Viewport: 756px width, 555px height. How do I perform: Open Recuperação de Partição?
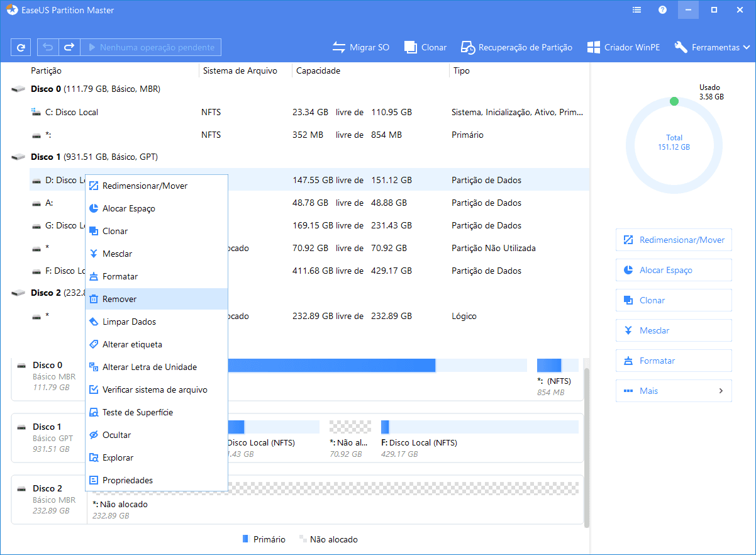point(516,47)
